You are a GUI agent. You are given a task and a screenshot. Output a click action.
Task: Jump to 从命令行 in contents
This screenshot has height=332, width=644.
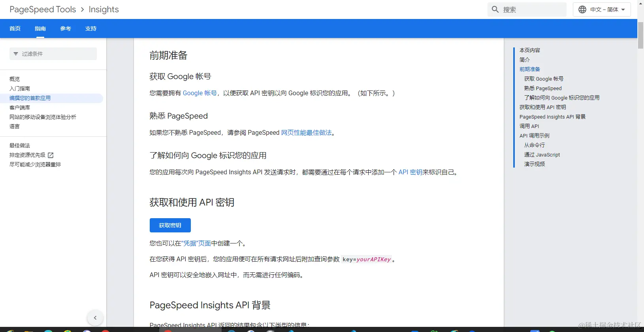click(x=535, y=145)
